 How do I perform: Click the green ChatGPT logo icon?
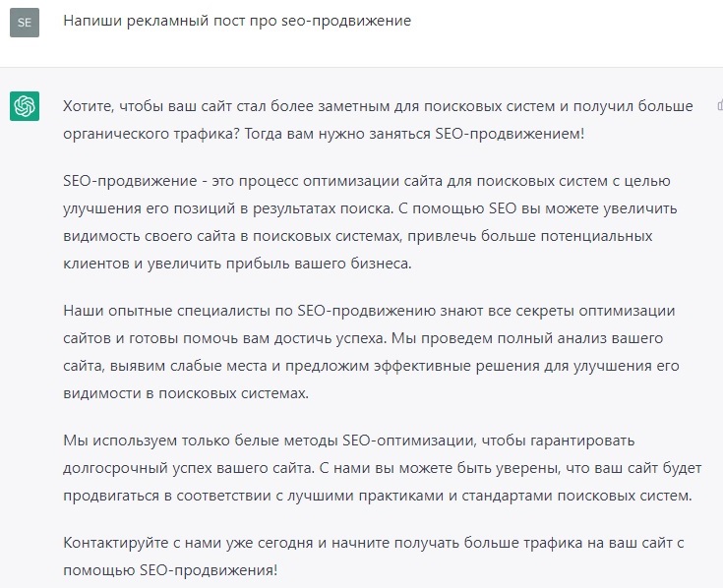[x=25, y=106]
